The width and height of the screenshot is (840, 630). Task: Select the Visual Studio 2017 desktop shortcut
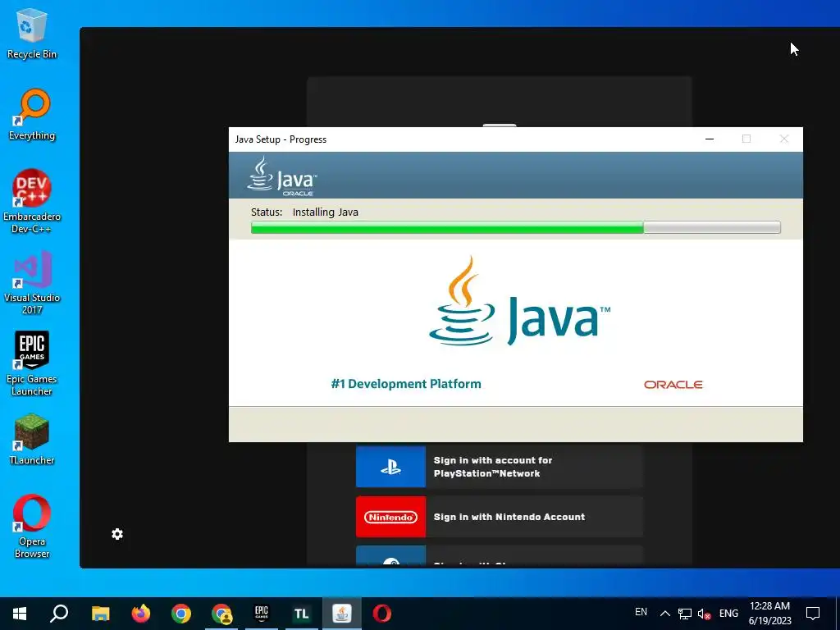coord(32,283)
